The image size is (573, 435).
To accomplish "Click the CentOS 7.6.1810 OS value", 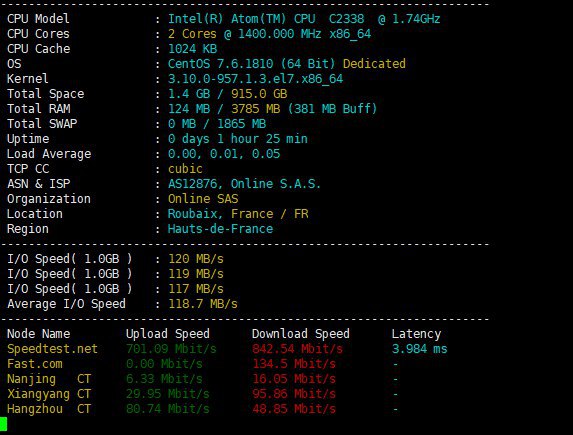I will pos(251,64).
